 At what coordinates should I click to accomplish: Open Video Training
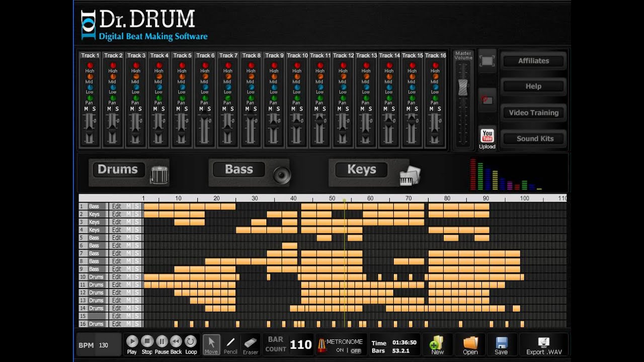pos(533,113)
